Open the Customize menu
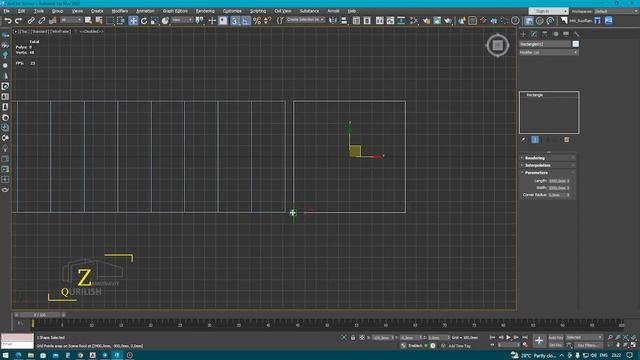The width and height of the screenshot is (640, 360). click(232, 11)
